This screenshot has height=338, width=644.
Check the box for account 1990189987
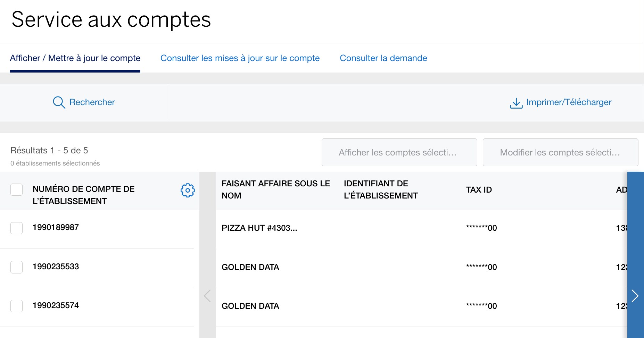click(x=16, y=228)
